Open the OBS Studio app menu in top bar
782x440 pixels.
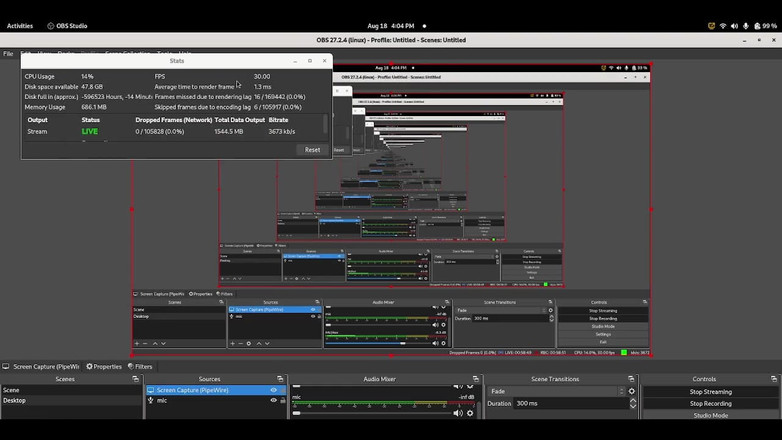[67, 26]
